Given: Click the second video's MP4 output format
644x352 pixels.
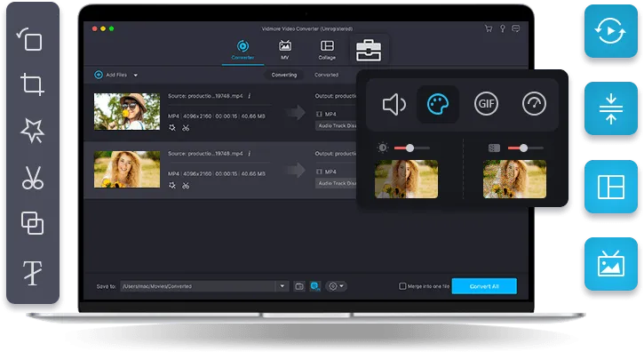Looking at the screenshot, I should [327, 172].
